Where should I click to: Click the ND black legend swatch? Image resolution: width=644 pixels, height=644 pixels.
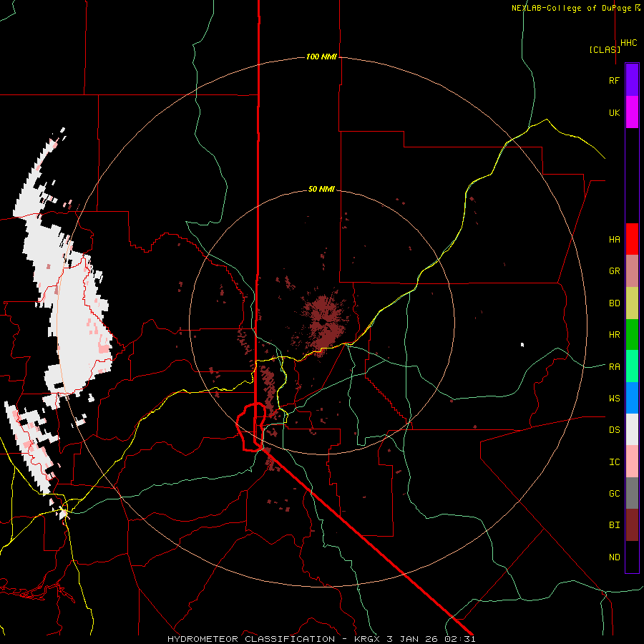[632, 557]
